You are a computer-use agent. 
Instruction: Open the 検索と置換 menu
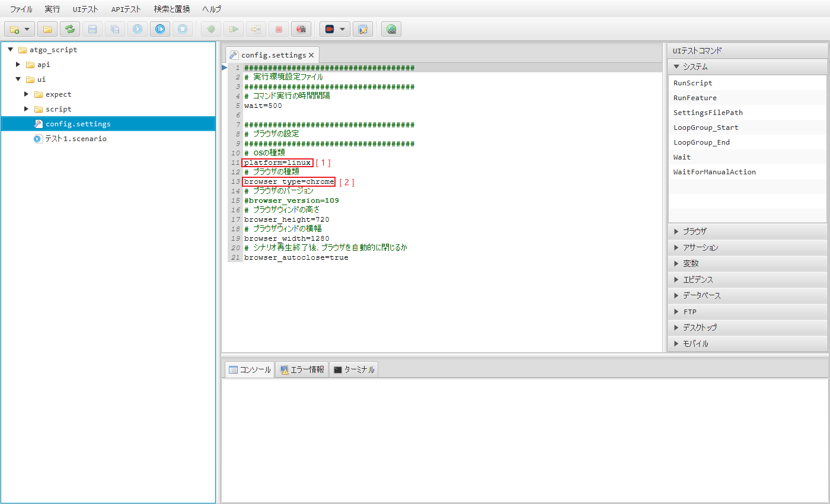pos(171,9)
